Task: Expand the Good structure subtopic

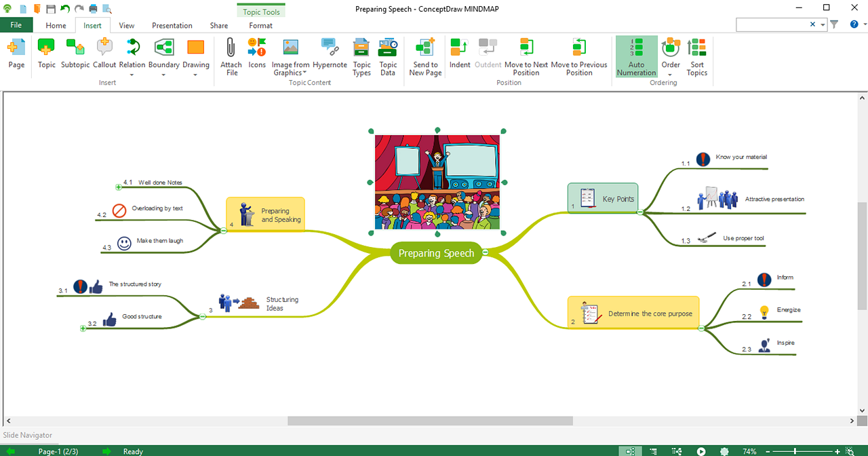Action: [83, 328]
